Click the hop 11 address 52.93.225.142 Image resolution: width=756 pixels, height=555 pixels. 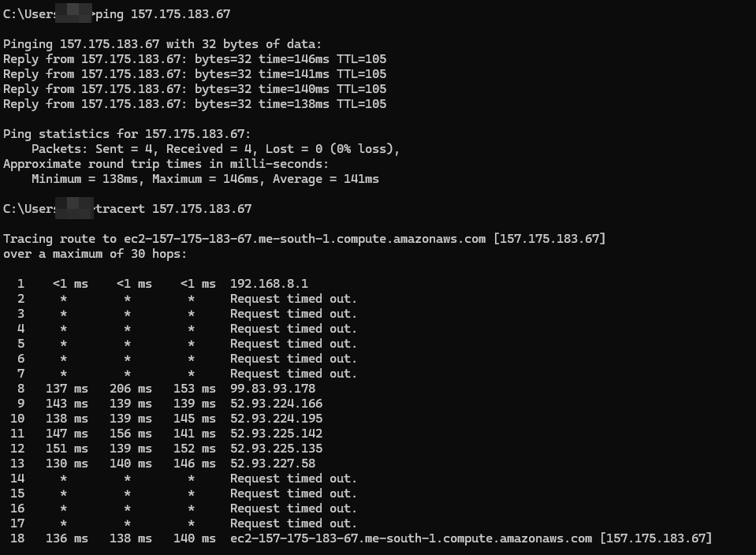point(276,434)
